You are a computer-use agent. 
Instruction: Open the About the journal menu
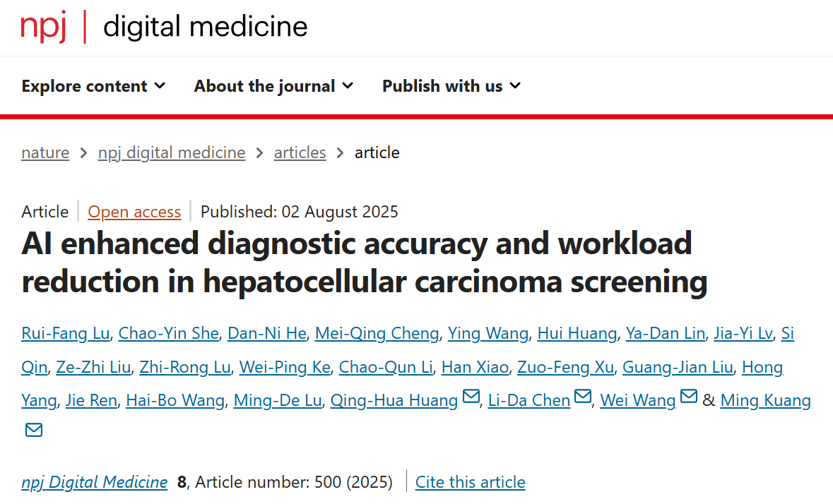(273, 86)
